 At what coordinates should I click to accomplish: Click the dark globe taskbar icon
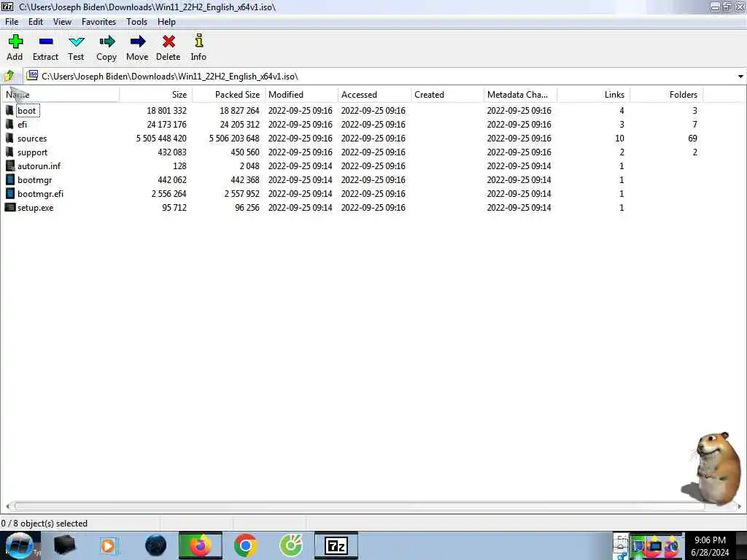[x=156, y=545]
